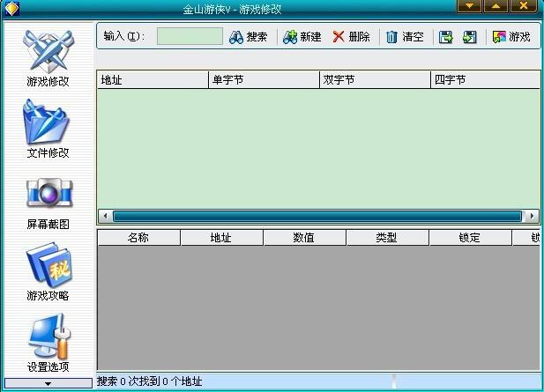Click the status bar search result text
The height and width of the screenshot is (392, 544).
click(x=149, y=381)
